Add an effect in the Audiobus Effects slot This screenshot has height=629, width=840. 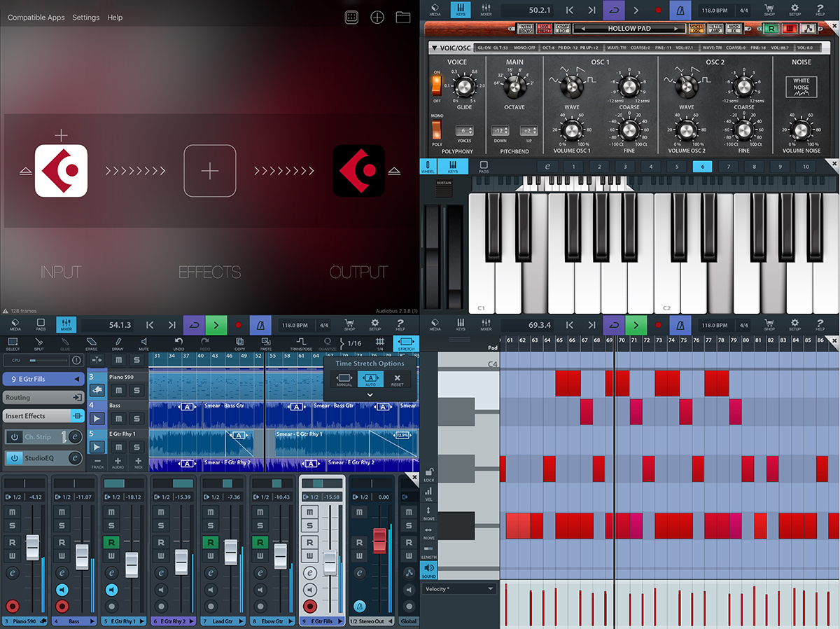[210, 171]
